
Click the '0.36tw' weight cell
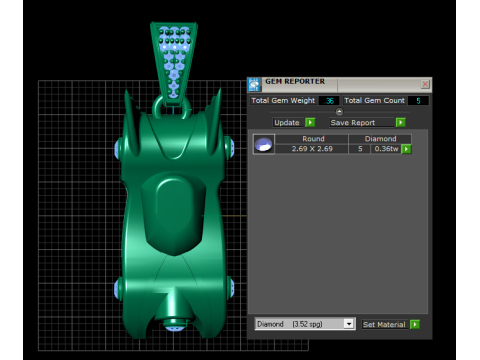(386, 149)
